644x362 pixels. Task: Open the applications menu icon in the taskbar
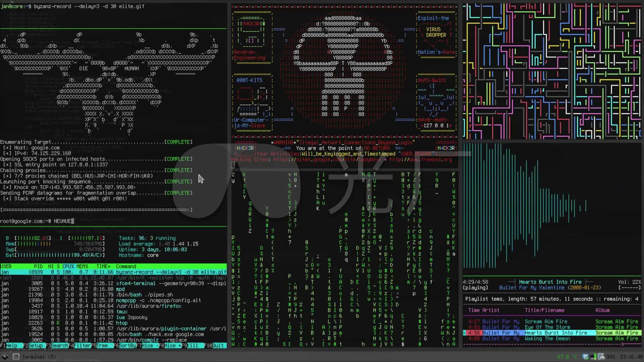pyautogui.click(x=5, y=357)
